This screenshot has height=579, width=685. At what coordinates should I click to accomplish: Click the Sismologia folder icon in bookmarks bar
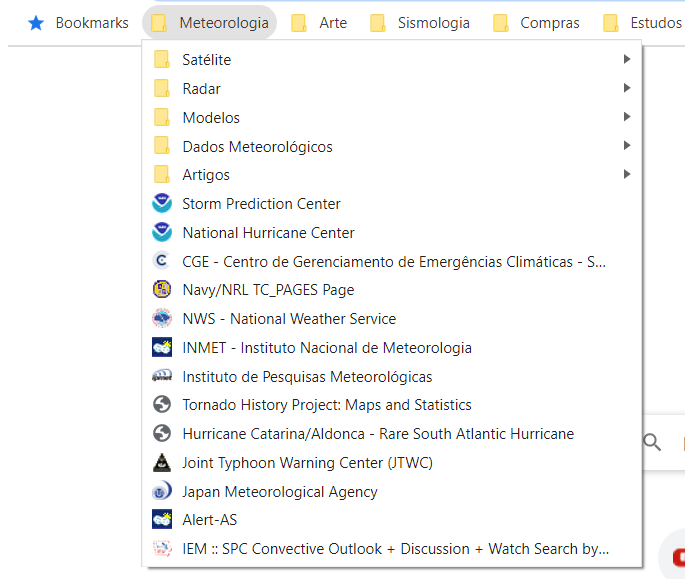(377, 23)
